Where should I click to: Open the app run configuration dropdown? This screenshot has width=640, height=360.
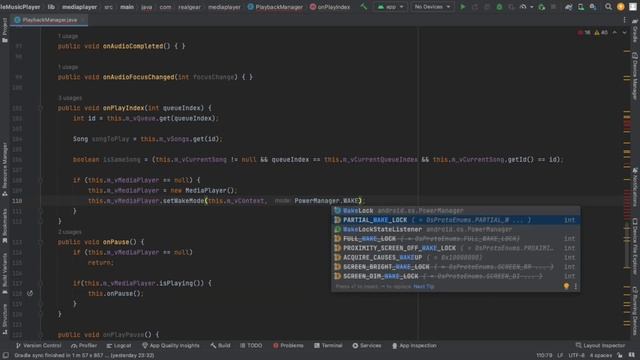click(x=391, y=7)
